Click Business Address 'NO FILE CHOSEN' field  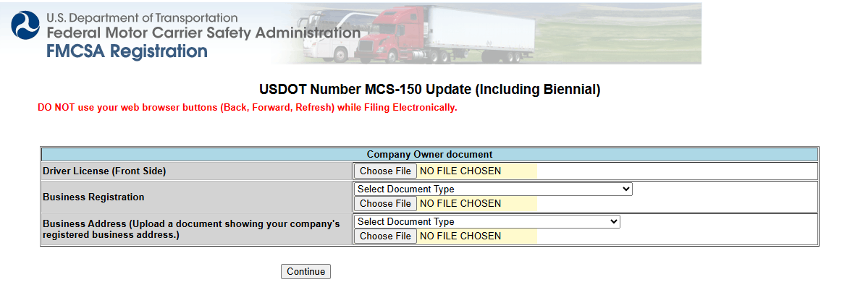[x=476, y=236]
